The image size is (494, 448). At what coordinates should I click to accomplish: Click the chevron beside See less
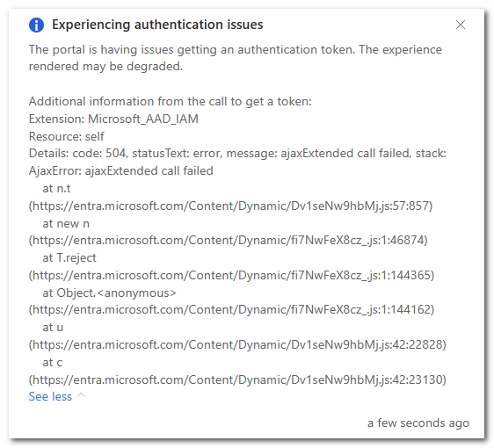point(81,395)
